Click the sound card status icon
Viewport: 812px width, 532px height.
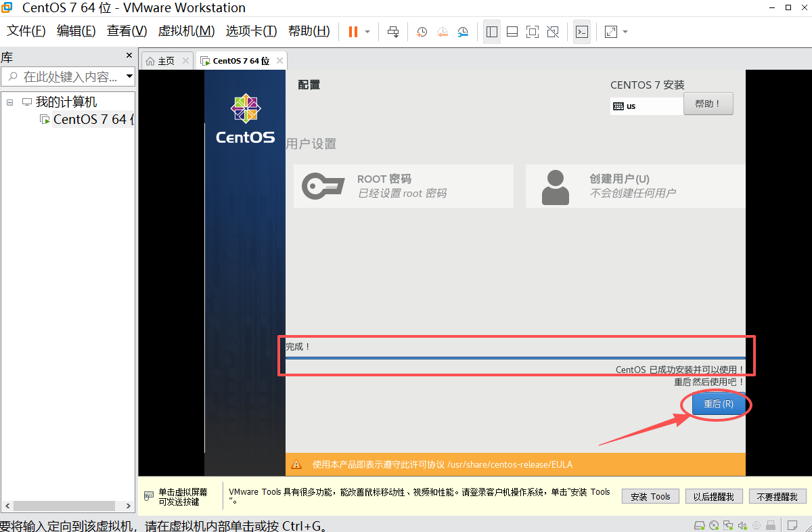(x=742, y=526)
